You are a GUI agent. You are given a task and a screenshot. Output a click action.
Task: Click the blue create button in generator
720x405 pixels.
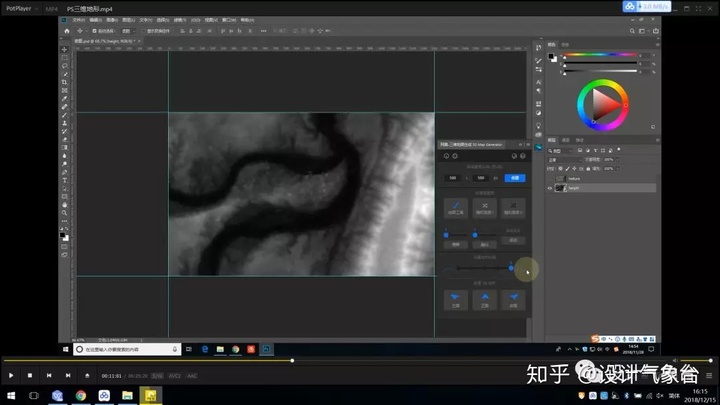click(515, 178)
